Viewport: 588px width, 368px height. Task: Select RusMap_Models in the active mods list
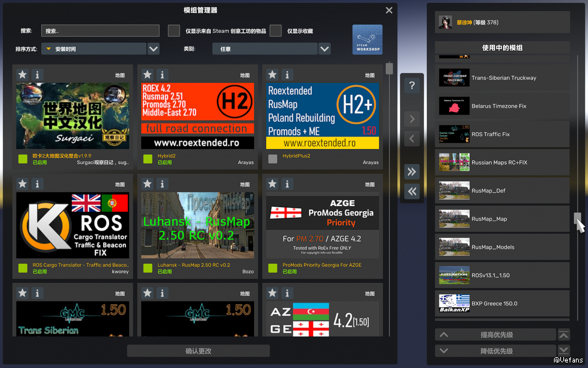pos(502,247)
